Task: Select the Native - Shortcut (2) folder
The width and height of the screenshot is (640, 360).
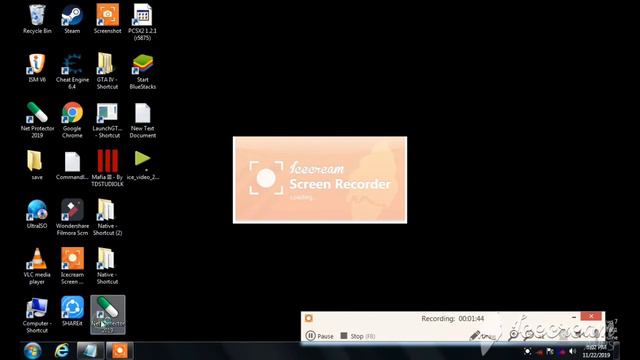Action: point(107,217)
